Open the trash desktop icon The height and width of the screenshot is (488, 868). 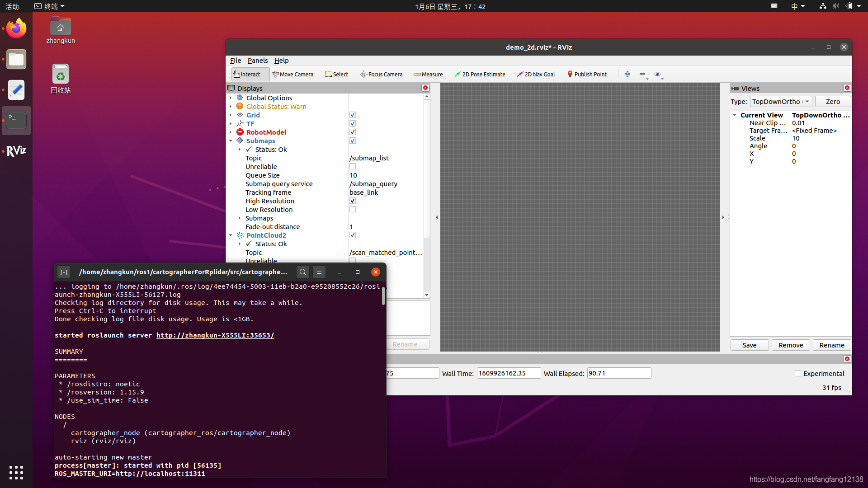tap(61, 78)
